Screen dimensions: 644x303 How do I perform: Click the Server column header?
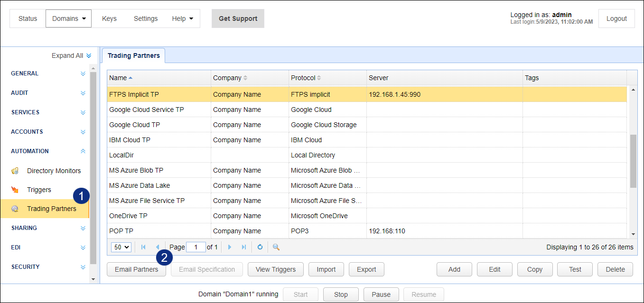[445, 78]
